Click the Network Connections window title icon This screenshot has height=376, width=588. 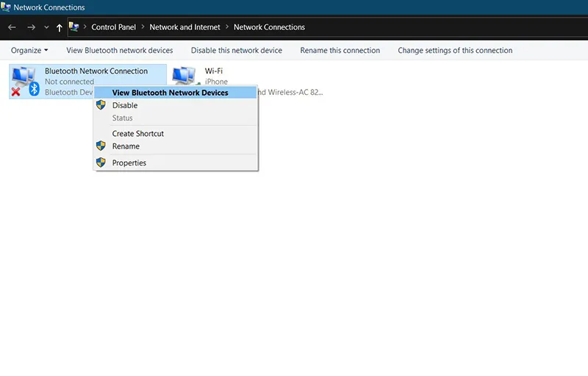point(7,7)
